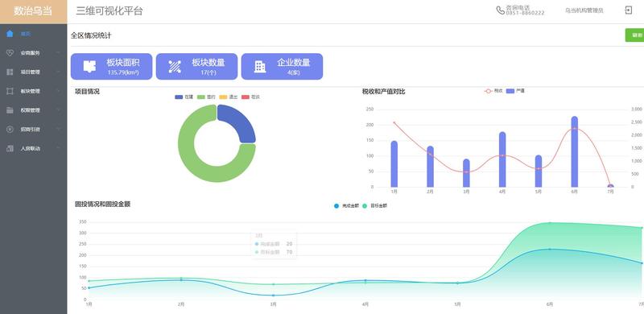Click the circle target icon in sidebar
Viewport: 644px width, 314px height.
[x=10, y=129]
